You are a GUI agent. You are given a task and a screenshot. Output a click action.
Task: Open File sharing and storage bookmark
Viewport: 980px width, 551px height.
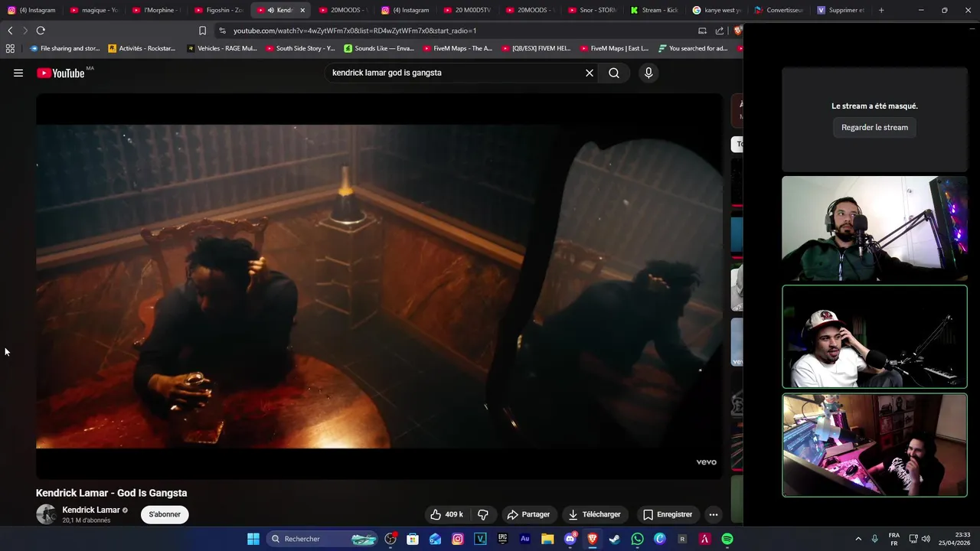(64, 48)
